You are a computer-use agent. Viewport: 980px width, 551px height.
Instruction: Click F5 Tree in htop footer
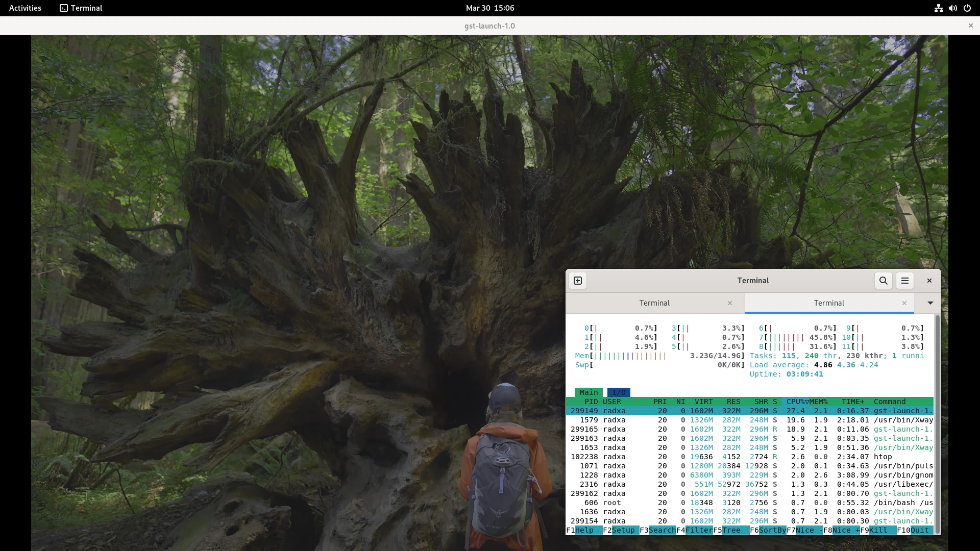731,530
